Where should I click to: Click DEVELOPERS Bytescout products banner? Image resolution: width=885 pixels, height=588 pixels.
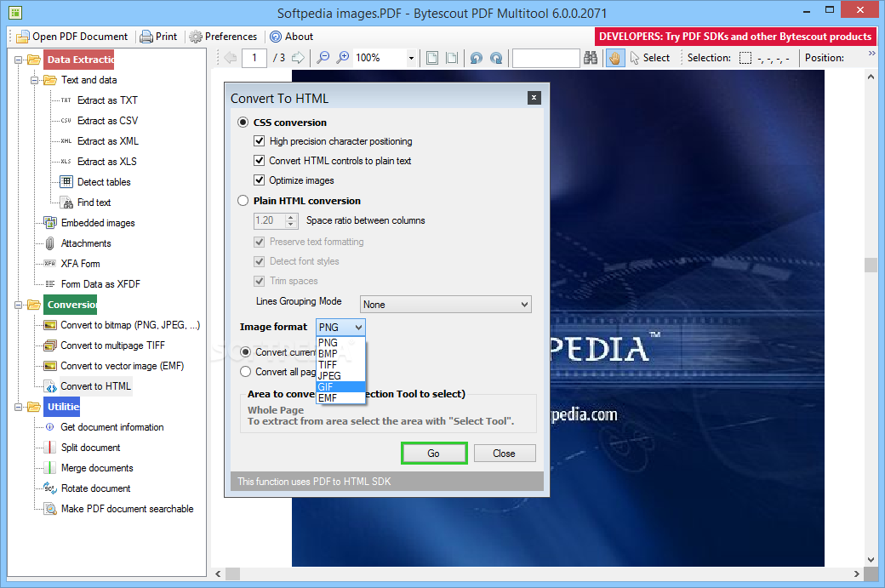click(735, 37)
